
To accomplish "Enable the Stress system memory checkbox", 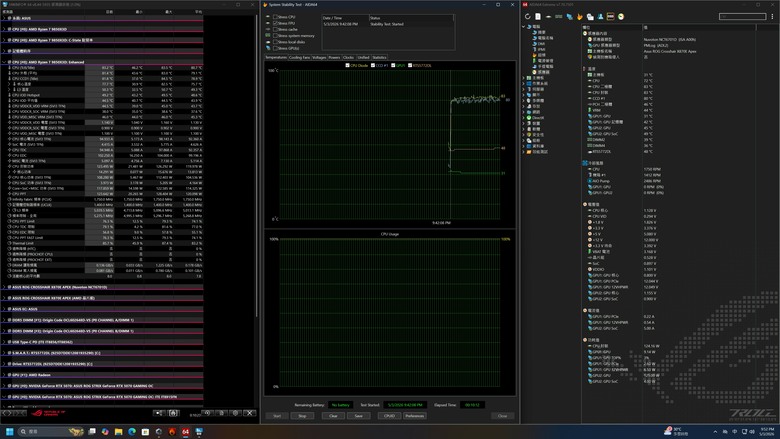I will [275, 36].
